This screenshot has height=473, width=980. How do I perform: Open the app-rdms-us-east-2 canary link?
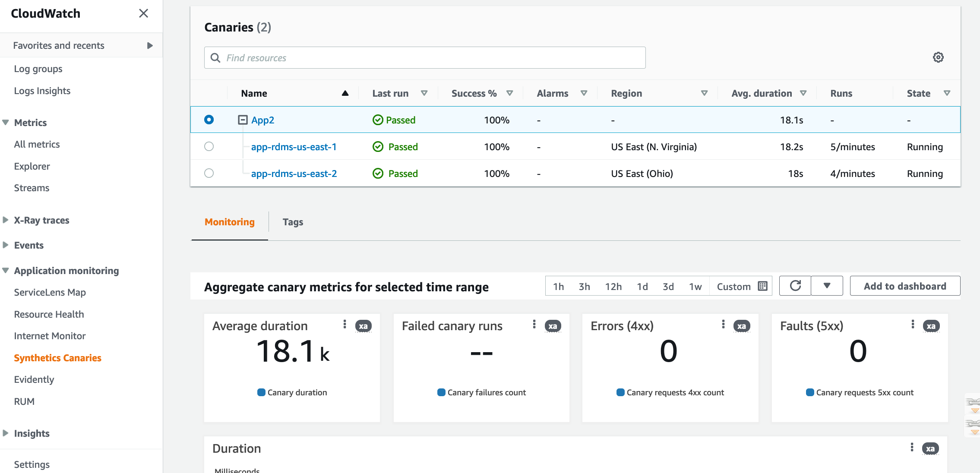(294, 173)
